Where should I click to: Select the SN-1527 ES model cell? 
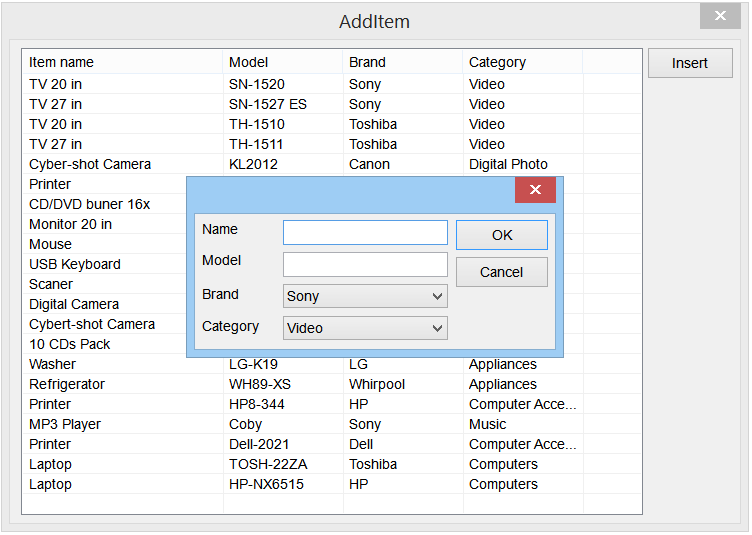click(268, 105)
